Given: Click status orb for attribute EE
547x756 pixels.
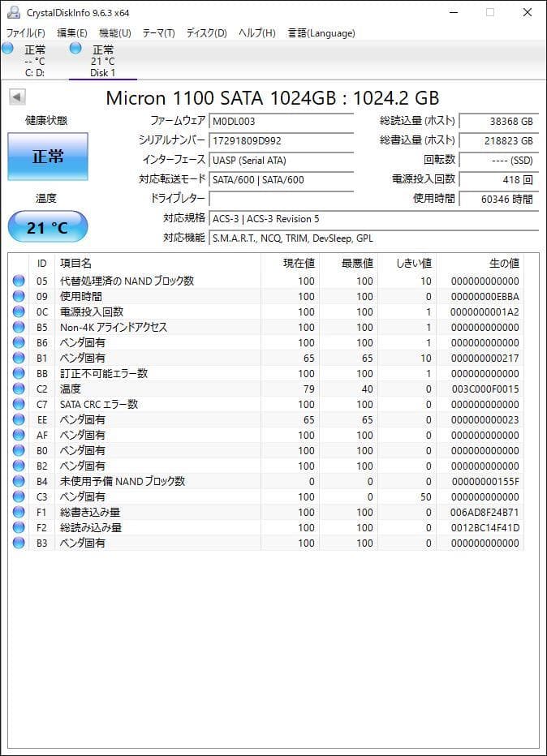Looking at the screenshot, I should click(19, 419).
